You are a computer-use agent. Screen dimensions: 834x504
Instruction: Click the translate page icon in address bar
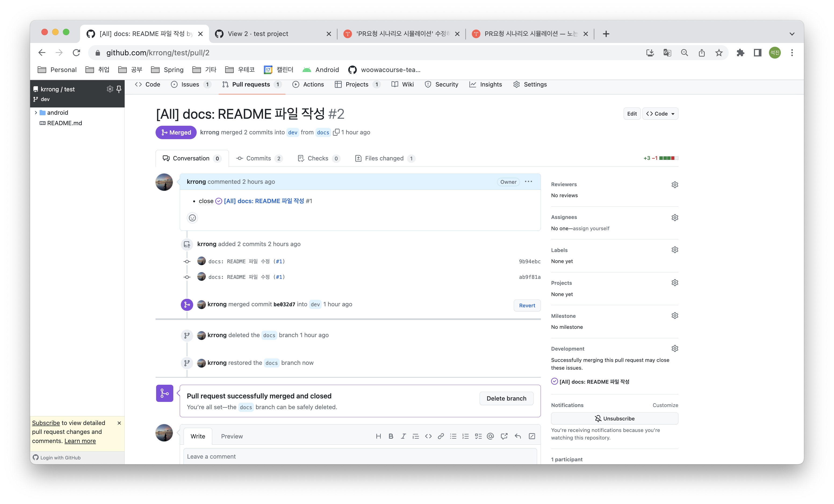[667, 53]
